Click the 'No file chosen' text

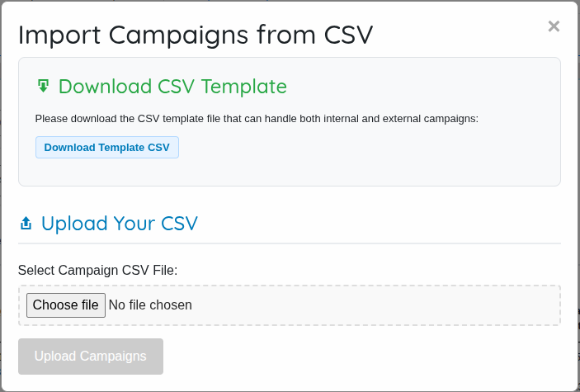pos(150,305)
